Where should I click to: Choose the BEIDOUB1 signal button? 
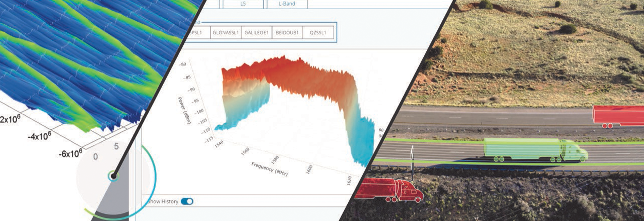(287, 33)
